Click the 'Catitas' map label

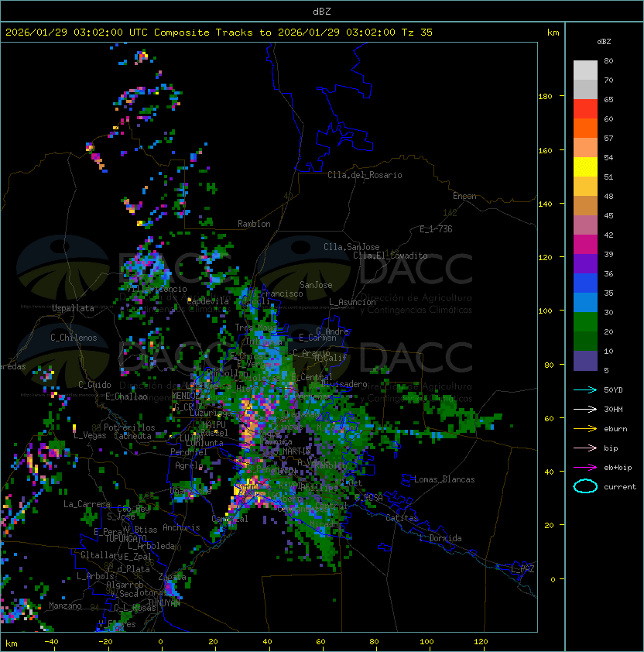pos(402,518)
